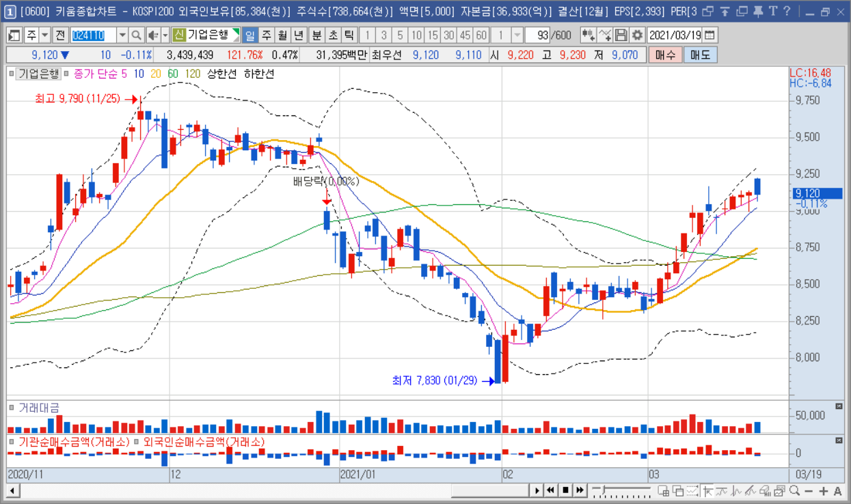Click the plus zoom-in icon
This screenshot has height=504, width=851.
824,491
